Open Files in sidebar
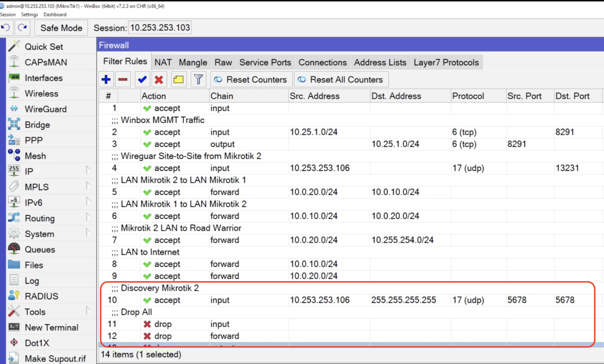Image resolution: width=604 pixels, height=364 pixels. coord(34,265)
